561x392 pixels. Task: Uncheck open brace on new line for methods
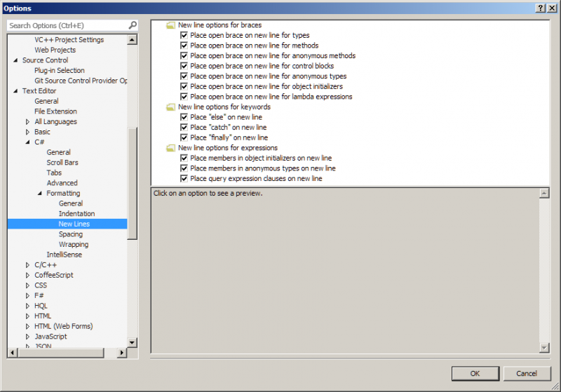184,46
